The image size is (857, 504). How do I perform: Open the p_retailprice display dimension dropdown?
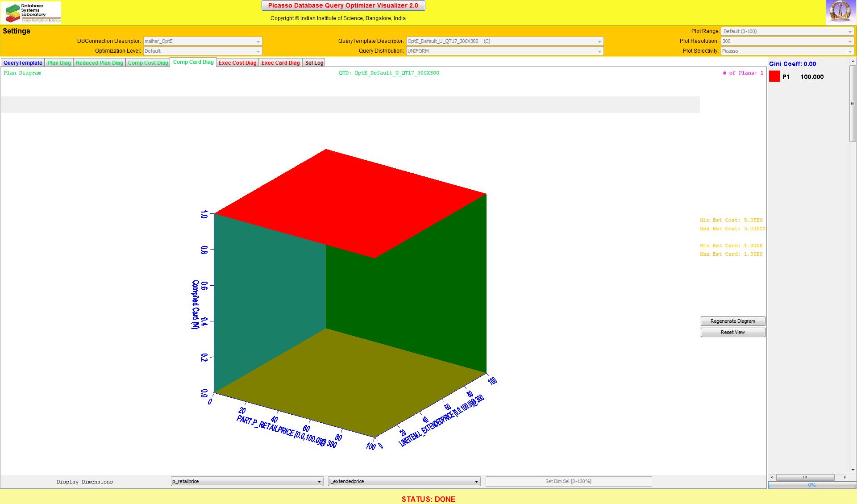pos(247,481)
